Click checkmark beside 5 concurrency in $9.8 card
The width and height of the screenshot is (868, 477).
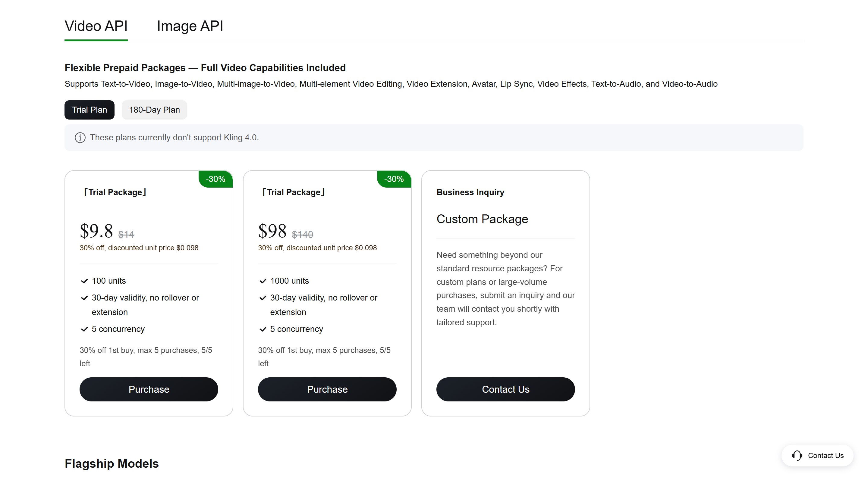tap(84, 329)
